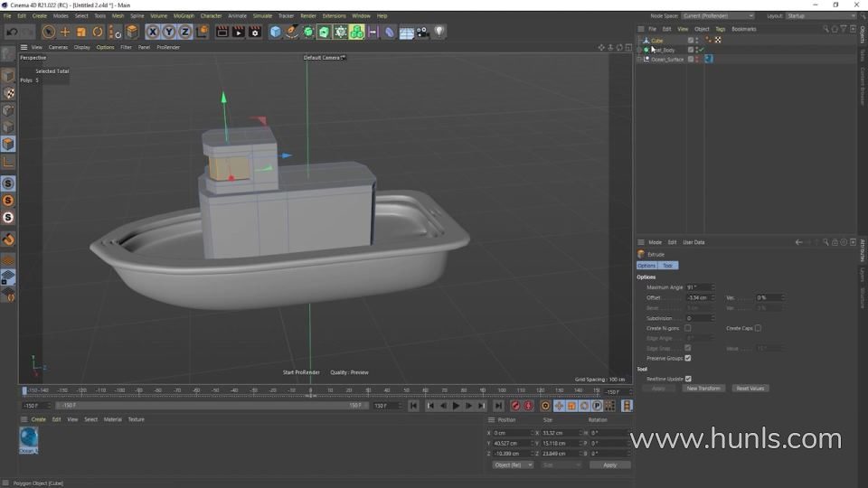Screen dimensions: 868x488
Task: Open the Object (Rel) coordinate dropdown
Action: [512, 465]
